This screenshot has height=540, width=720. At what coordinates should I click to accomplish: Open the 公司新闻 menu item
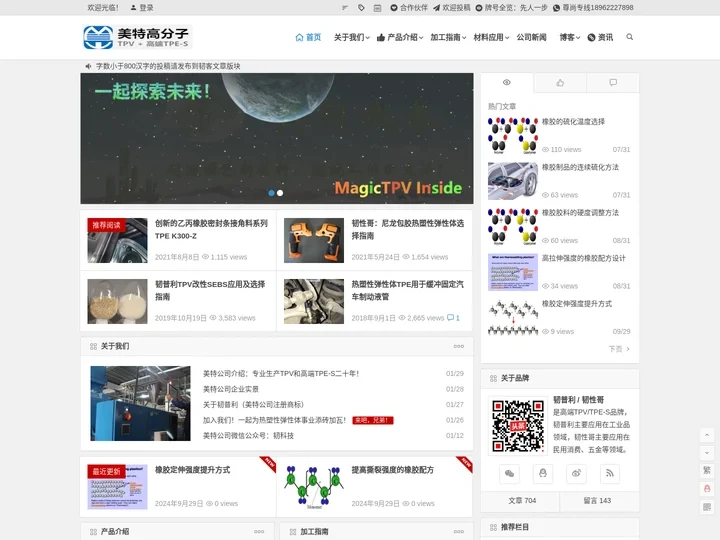click(531, 37)
